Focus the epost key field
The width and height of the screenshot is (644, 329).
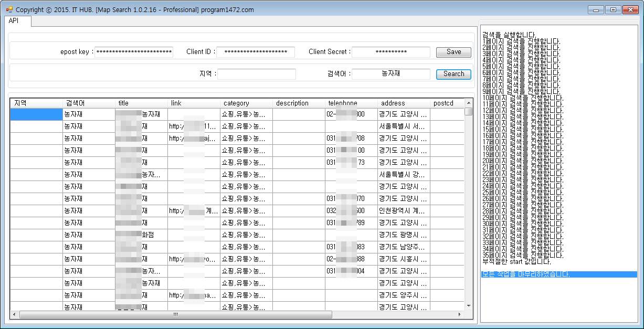[134, 52]
